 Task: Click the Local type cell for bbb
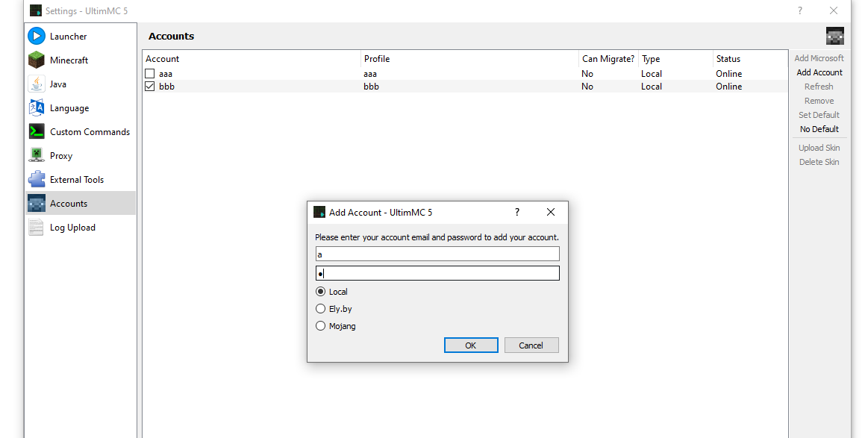point(652,87)
